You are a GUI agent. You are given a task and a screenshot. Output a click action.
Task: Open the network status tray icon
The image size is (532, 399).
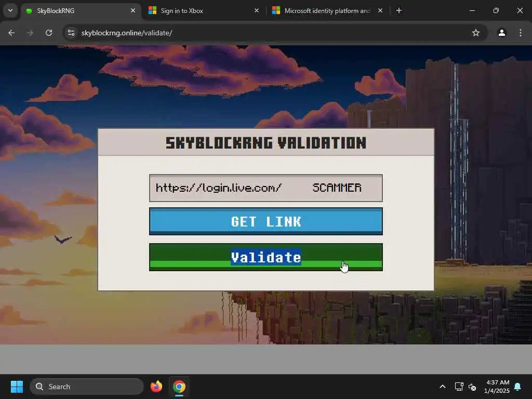(459, 387)
